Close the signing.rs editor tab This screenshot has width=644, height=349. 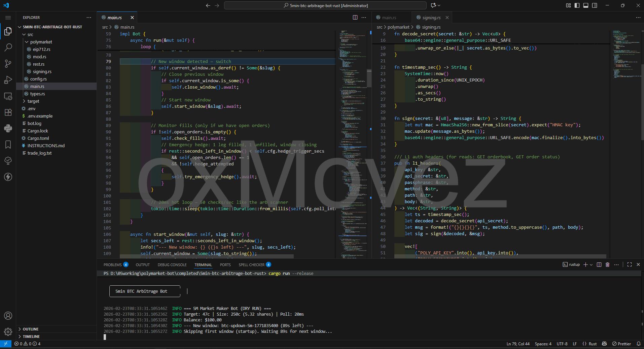point(447,18)
